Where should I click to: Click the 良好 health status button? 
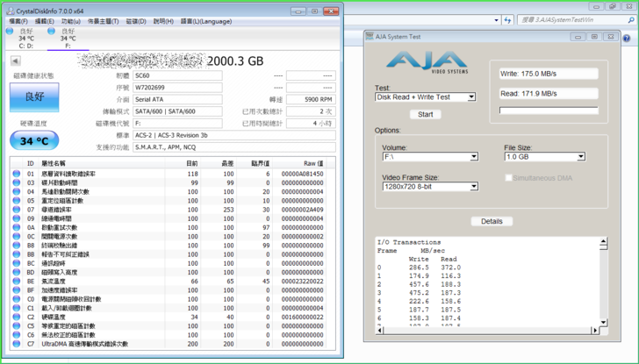(34, 97)
